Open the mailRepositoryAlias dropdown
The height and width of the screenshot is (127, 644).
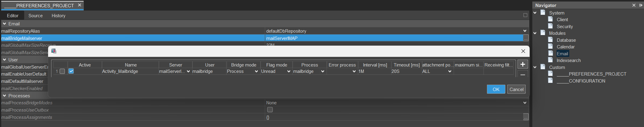tap(524, 31)
